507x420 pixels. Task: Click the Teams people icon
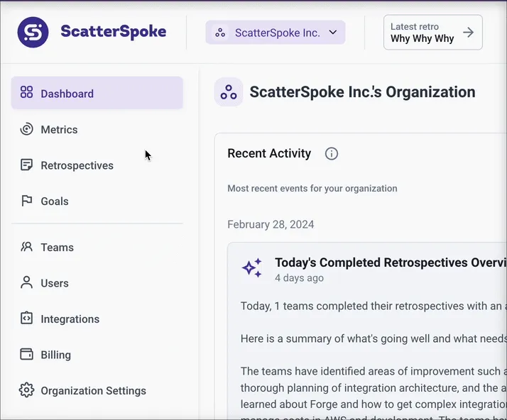coord(26,247)
